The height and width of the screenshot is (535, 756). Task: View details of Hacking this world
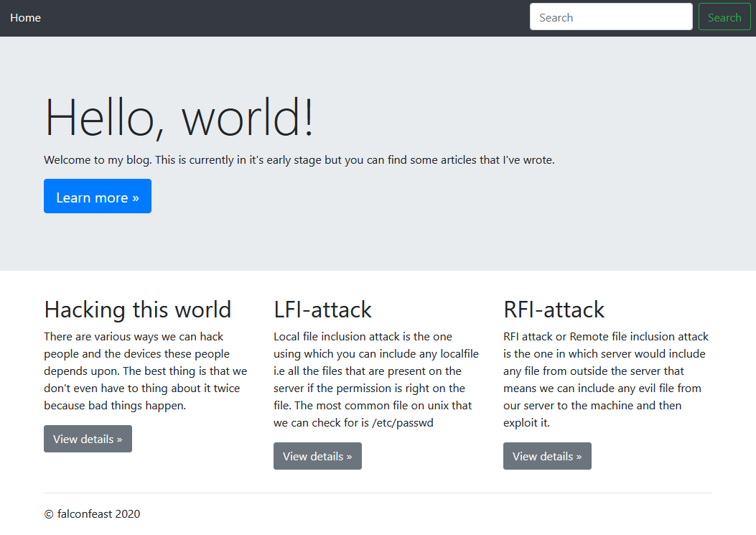pos(88,439)
